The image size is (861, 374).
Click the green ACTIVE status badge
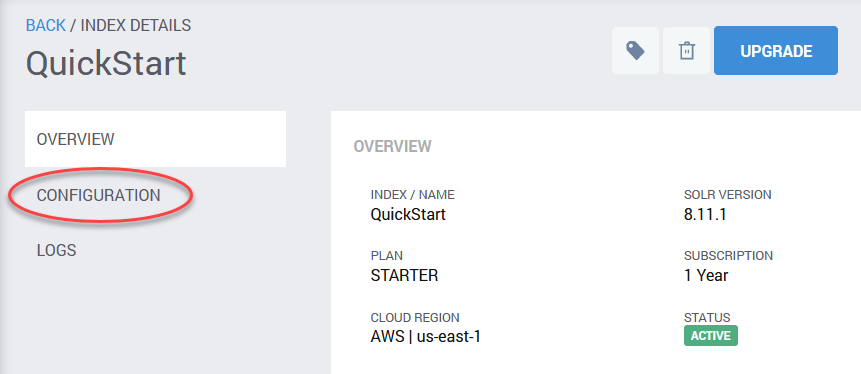(x=711, y=336)
